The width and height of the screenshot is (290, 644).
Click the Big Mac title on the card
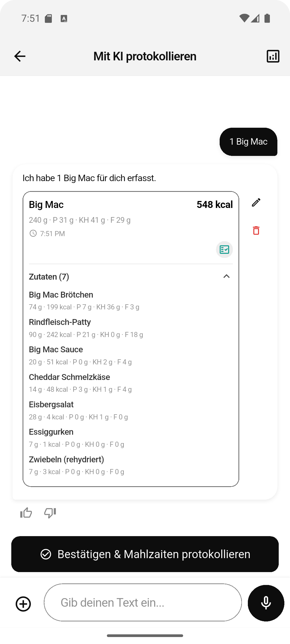(46, 204)
